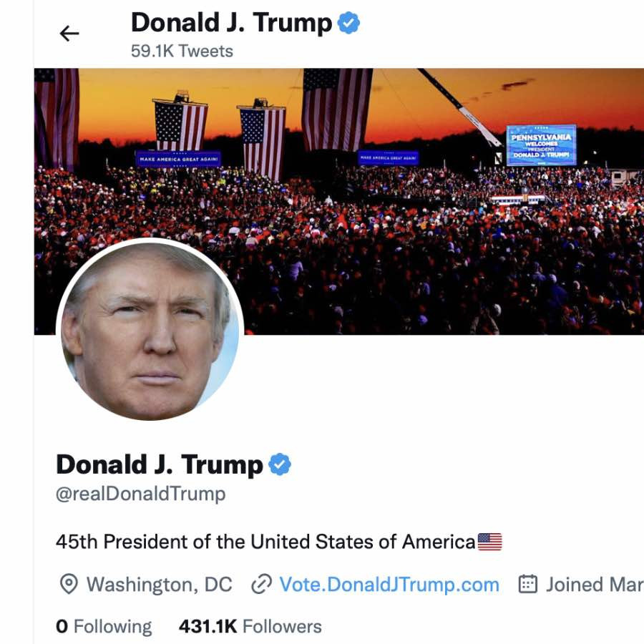Click the link chain icon
Screen dimensions: 644x644
tap(261, 584)
